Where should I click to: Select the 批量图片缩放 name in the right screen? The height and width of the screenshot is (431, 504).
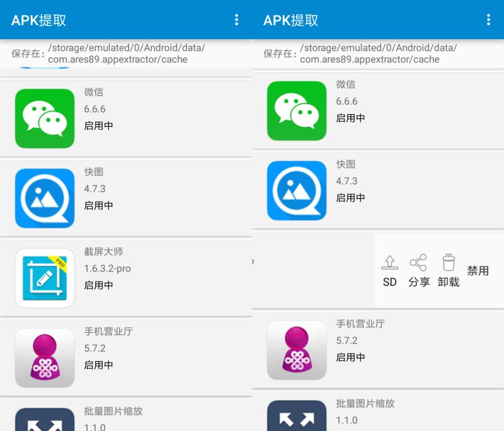coord(365,403)
